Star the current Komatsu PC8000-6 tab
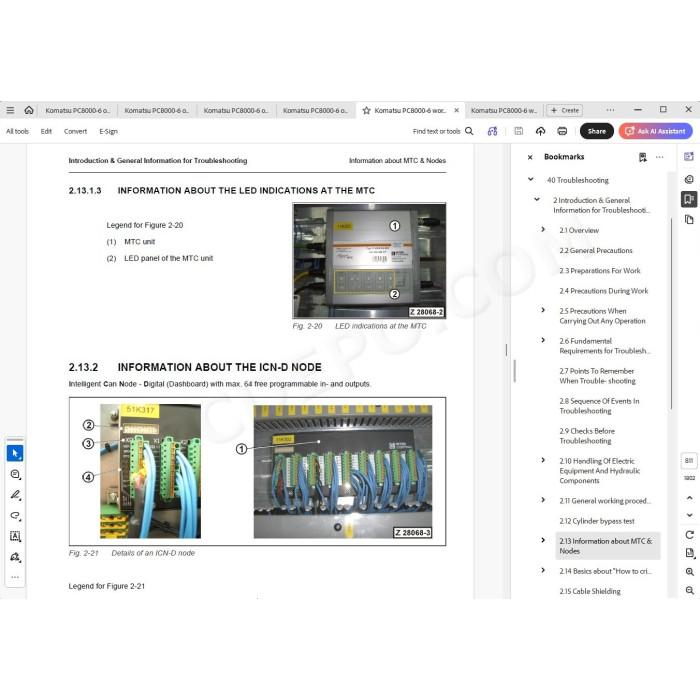The width and height of the screenshot is (700, 700). (x=366, y=110)
